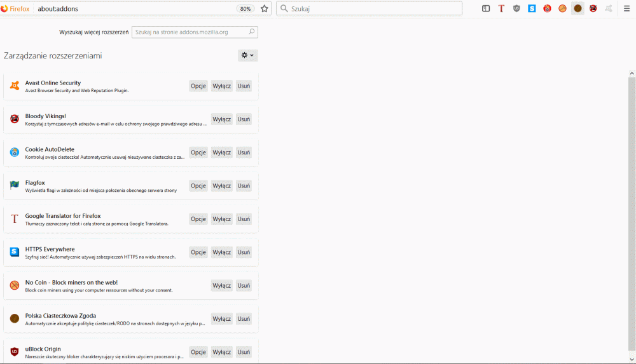
Task: Disable Google Translator with Wyłącz
Action: coord(222,219)
